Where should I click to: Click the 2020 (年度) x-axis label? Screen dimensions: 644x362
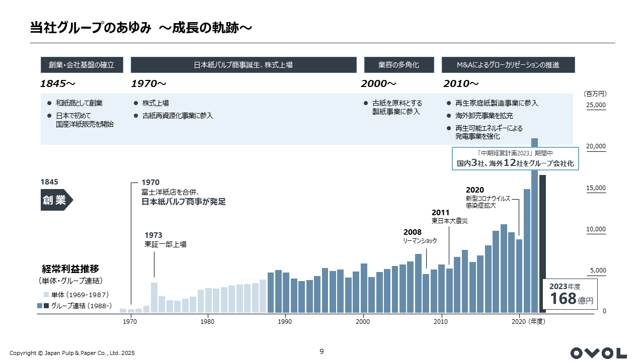528,321
